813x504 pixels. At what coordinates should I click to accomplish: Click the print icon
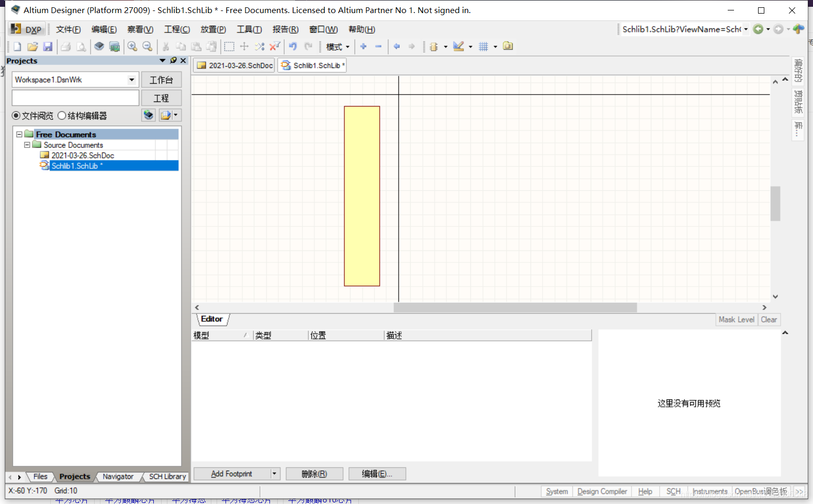[x=66, y=47]
